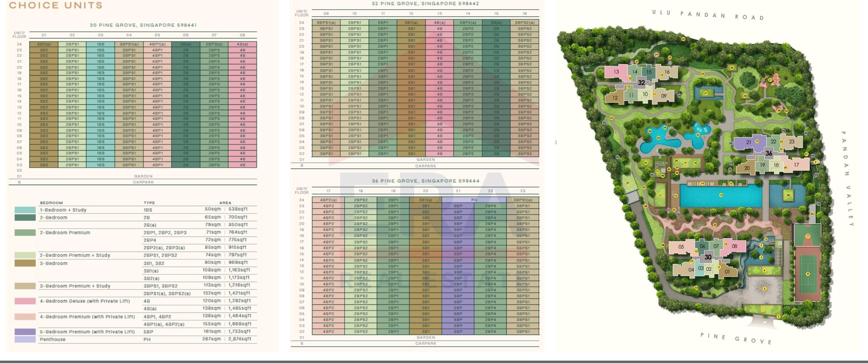868x363 pixels.
Task: Click the '120sqm | 1,292sqft' area value
Action: click(227, 301)
